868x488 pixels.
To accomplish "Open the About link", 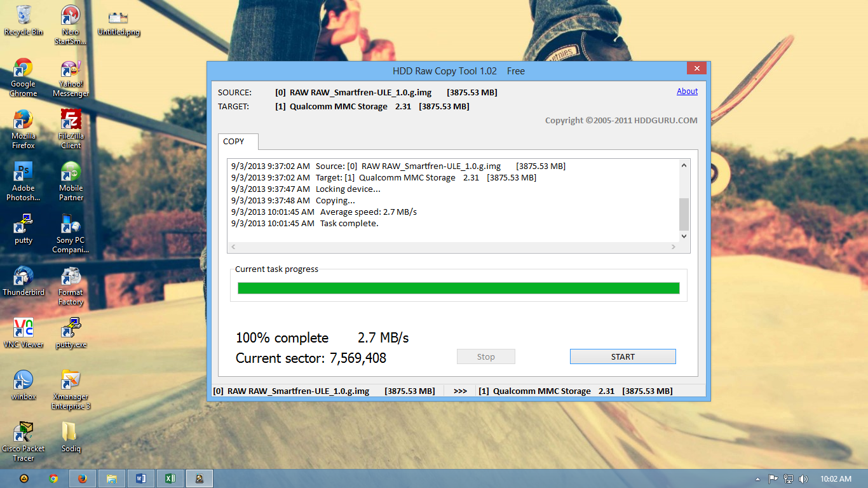I will (686, 91).
